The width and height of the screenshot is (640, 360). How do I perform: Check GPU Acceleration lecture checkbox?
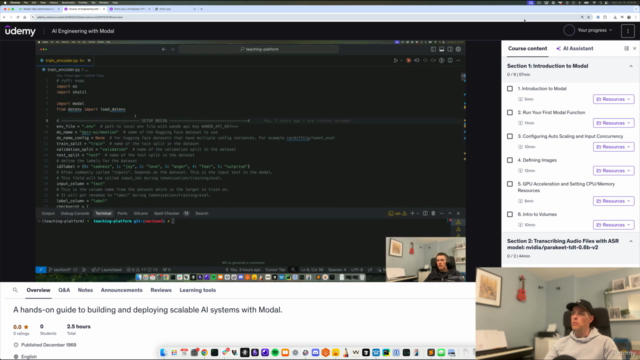[510, 184]
